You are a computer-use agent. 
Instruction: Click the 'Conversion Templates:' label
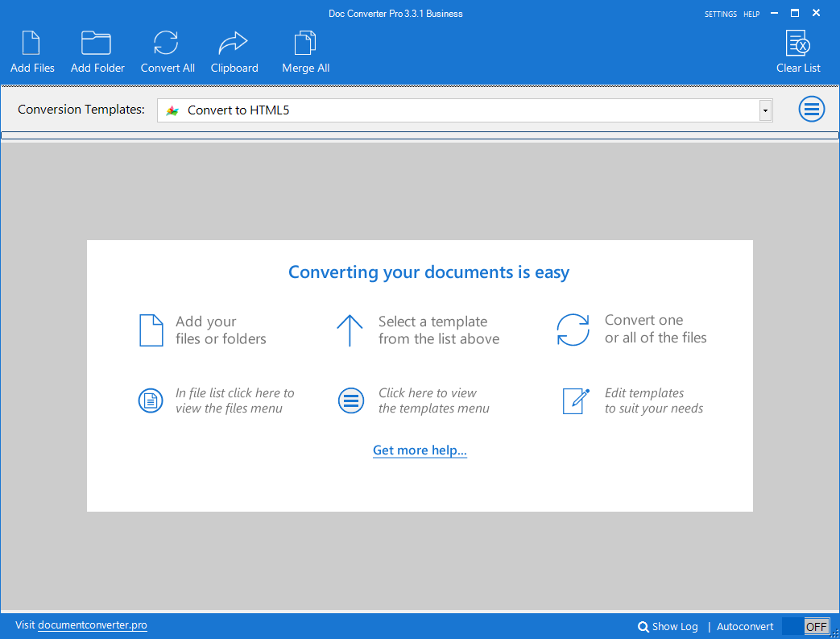(81, 110)
